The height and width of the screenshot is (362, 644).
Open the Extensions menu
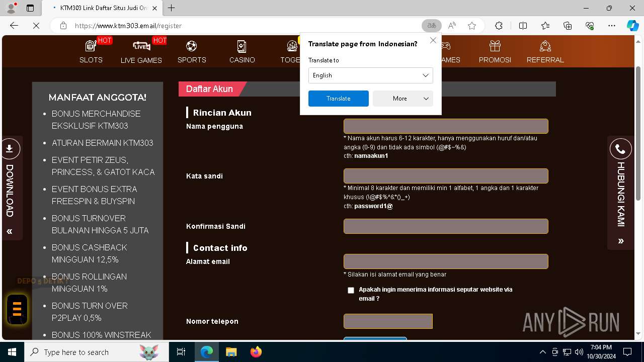pyautogui.click(x=499, y=26)
